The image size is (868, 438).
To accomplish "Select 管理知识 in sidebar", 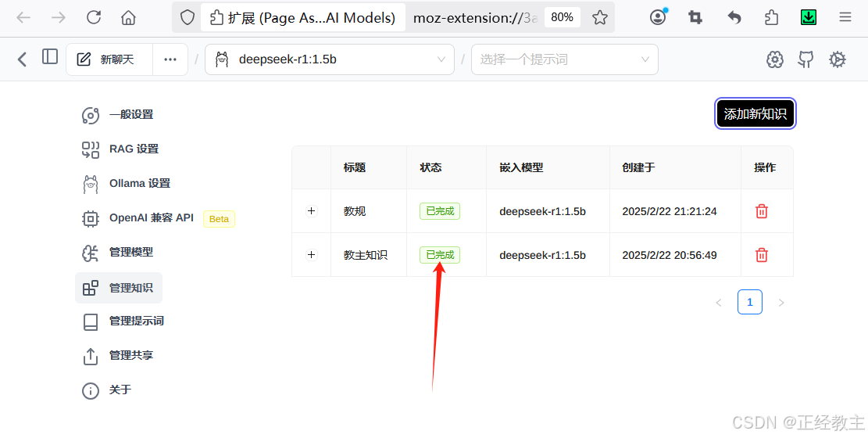I will click(119, 288).
